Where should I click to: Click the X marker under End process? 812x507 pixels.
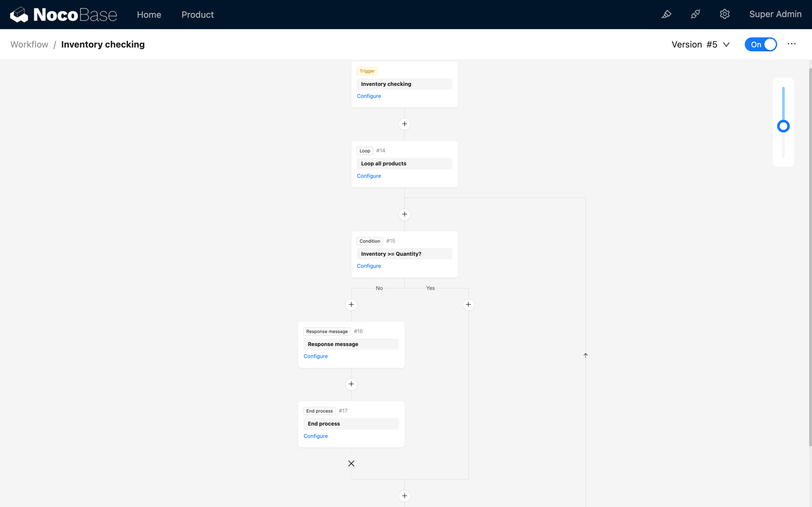click(x=351, y=463)
